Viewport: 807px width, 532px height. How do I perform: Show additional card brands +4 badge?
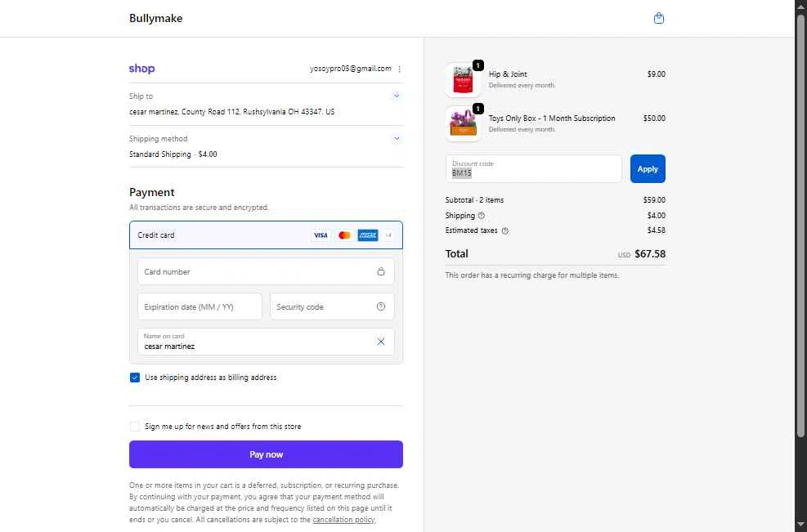(388, 235)
